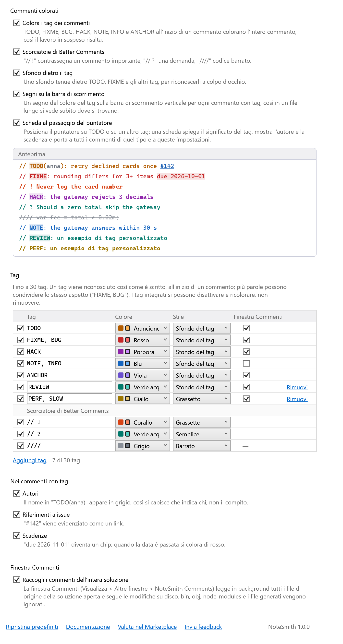Screen dimensions: 343x644
Task: Click the Invia feedback link
Action: pos(203,627)
